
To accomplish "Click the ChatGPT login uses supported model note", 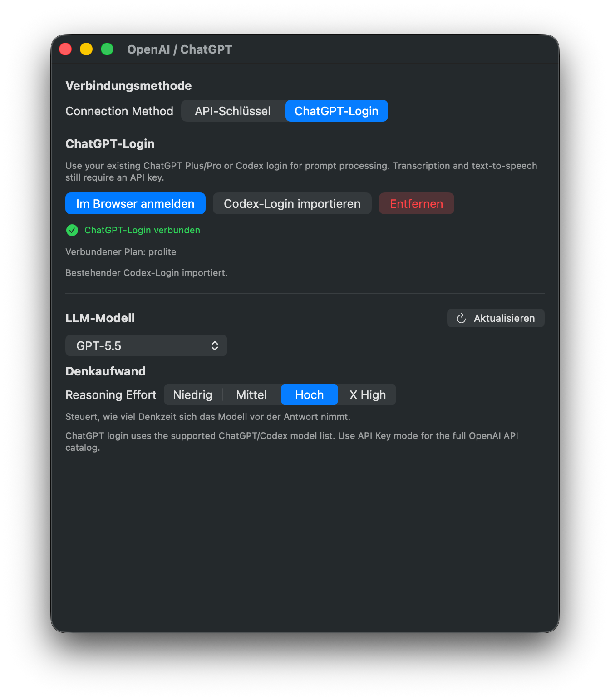I will [292, 442].
